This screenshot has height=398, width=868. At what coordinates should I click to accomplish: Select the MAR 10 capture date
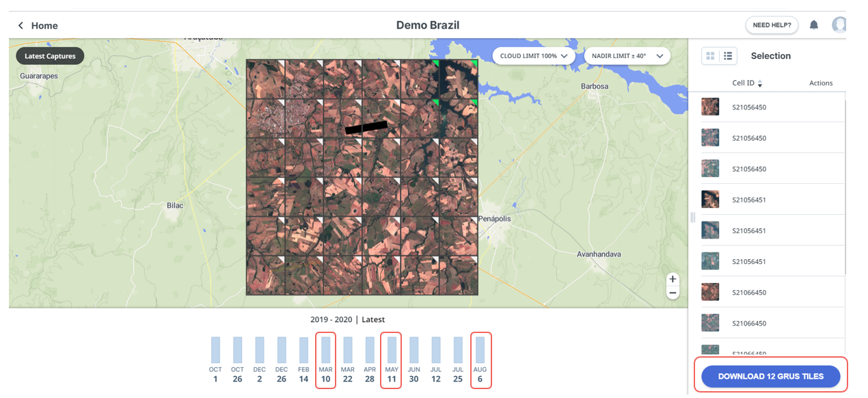click(x=325, y=360)
